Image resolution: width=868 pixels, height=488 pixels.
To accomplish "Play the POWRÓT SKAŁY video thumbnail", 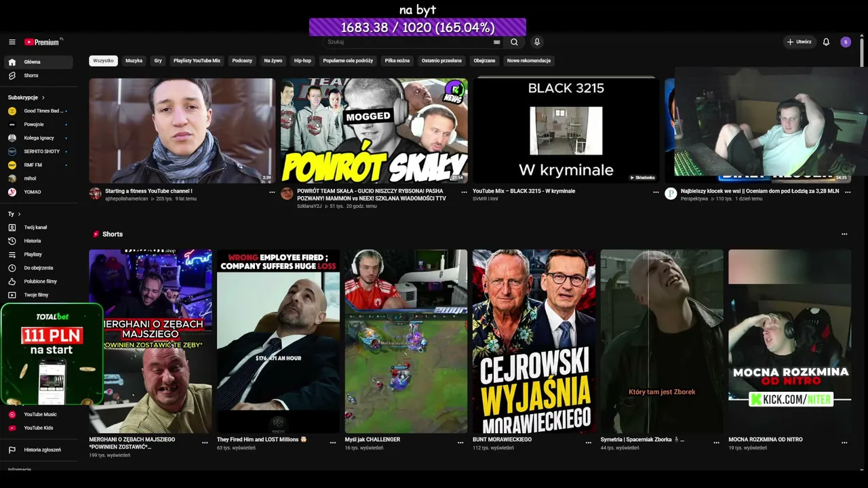I will pos(374,131).
